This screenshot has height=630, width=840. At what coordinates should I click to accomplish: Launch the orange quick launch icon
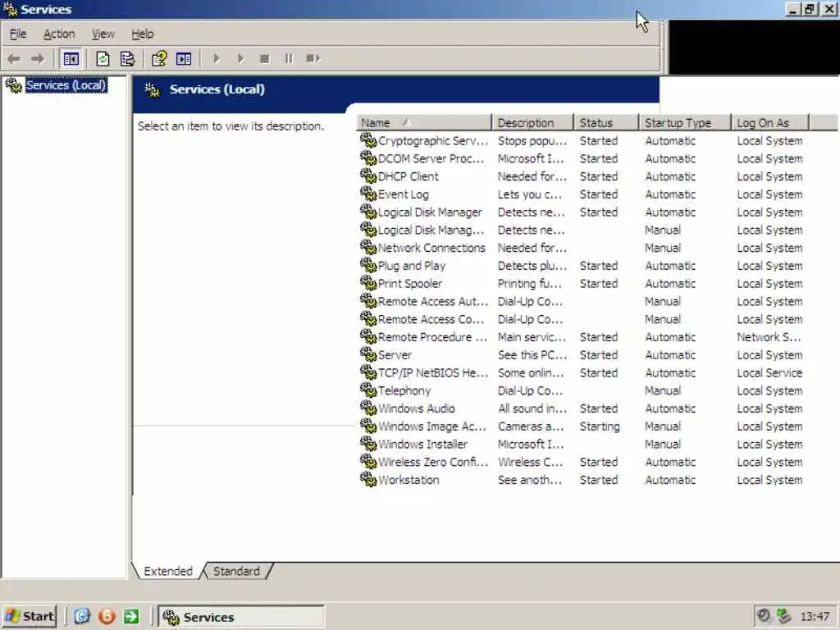pyautogui.click(x=107, y=617)
